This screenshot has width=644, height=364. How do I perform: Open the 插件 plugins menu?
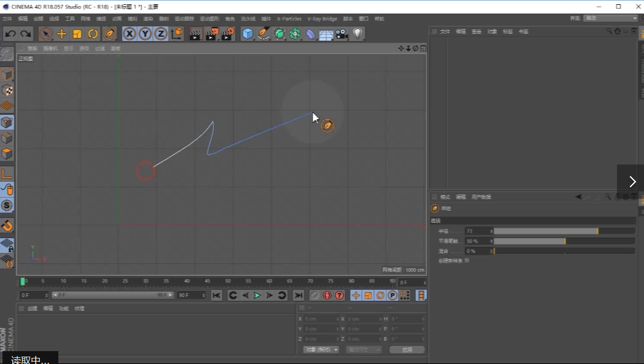pos(266,19)
